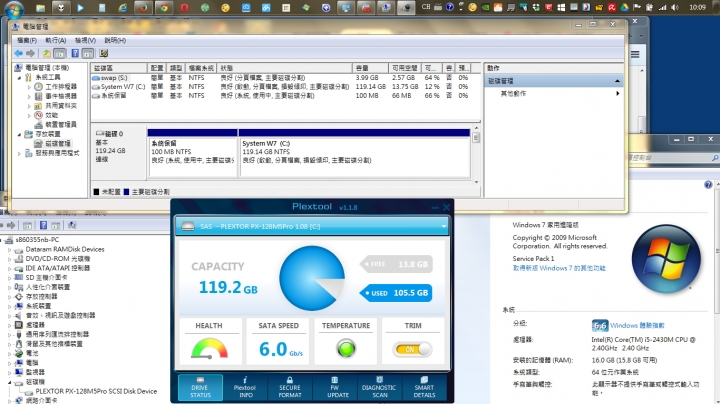The width and height of the screenshot is (720, 404).
Task: Open Plextool Info section
Action: click(x=245, y=388)
